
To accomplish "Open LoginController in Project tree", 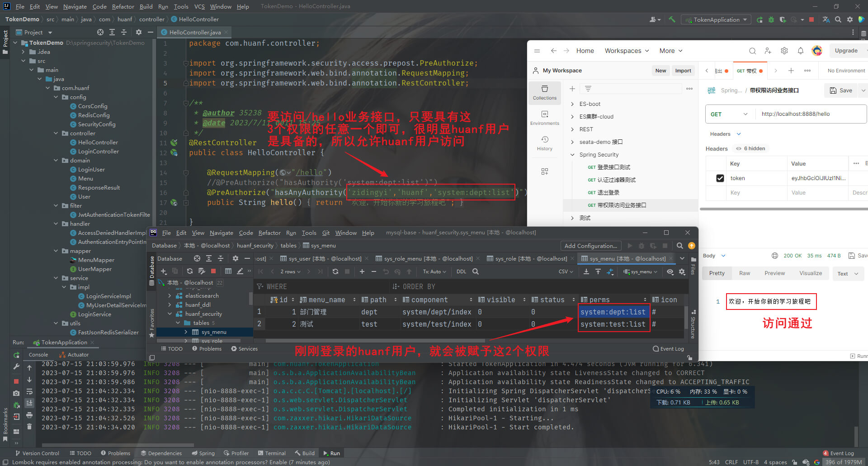I will click(x=98, y=152).
